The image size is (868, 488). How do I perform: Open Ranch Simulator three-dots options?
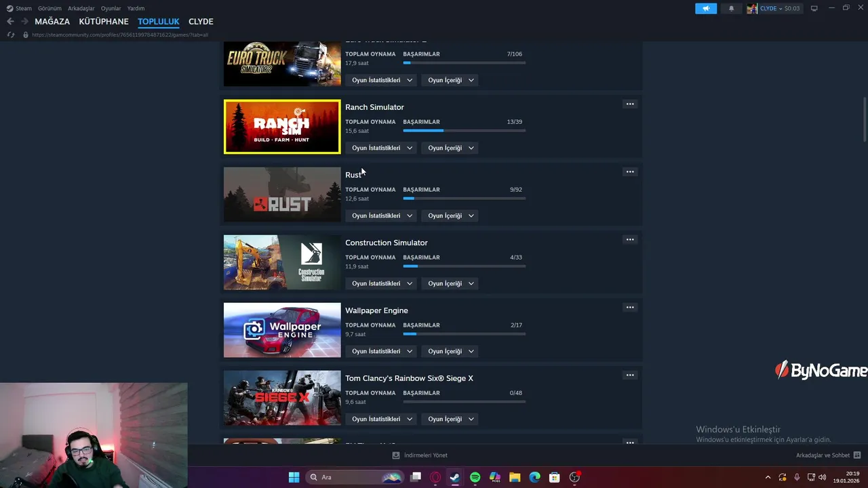click(x=630, y=104)
